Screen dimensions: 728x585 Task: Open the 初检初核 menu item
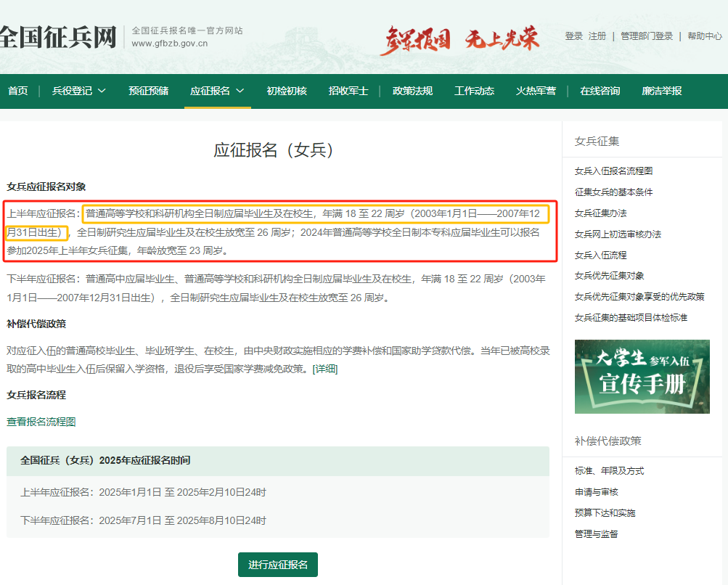[286, 91]
